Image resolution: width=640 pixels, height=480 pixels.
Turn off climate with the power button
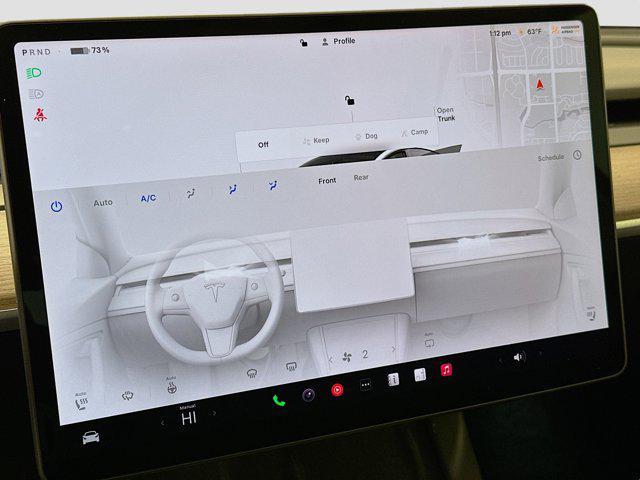click(56, 207)
